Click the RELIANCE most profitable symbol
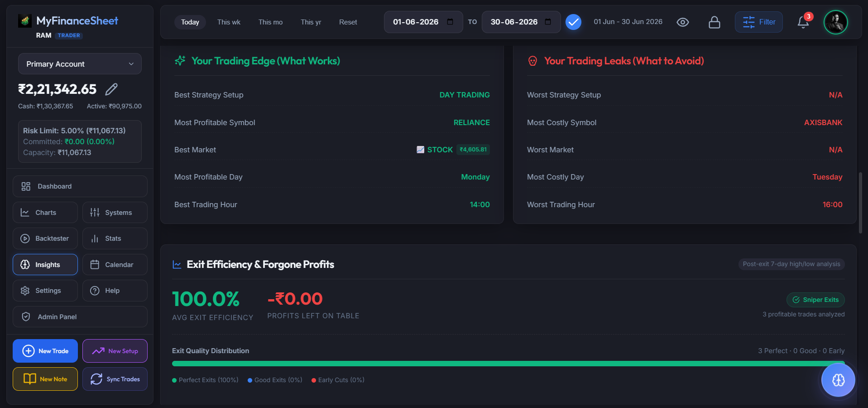The image size is (868, 408). click(472, 122)
